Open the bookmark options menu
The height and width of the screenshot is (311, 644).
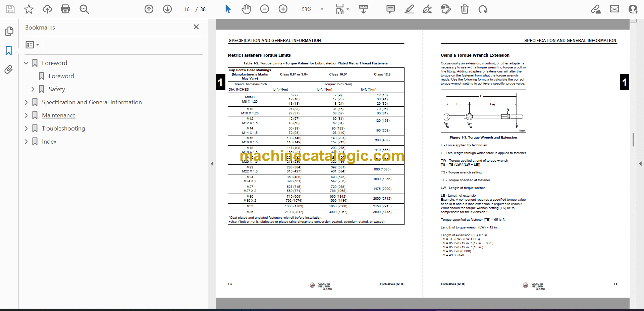click(x=32, y=45)
